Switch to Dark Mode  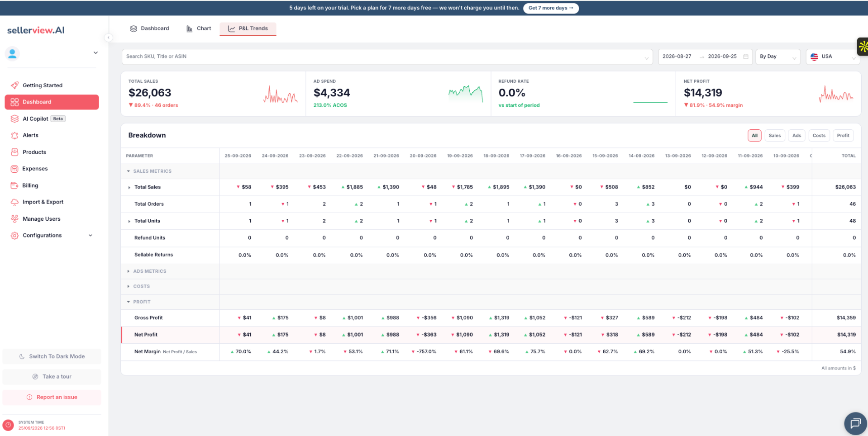pyautogui.click(x=52, y=356)
